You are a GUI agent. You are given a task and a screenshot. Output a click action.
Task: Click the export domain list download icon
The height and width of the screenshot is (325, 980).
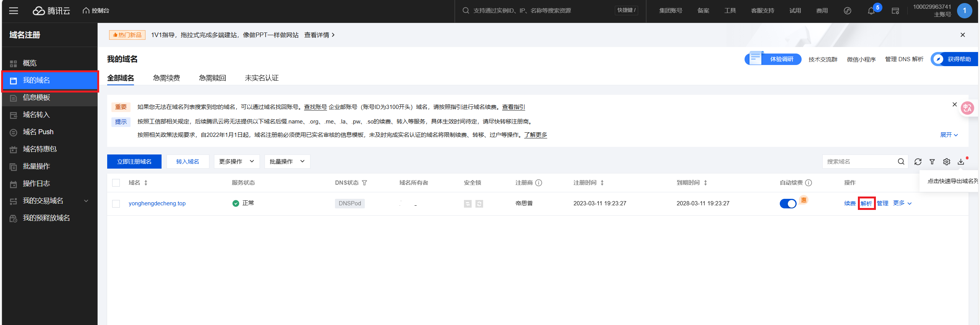click(961, 162)
